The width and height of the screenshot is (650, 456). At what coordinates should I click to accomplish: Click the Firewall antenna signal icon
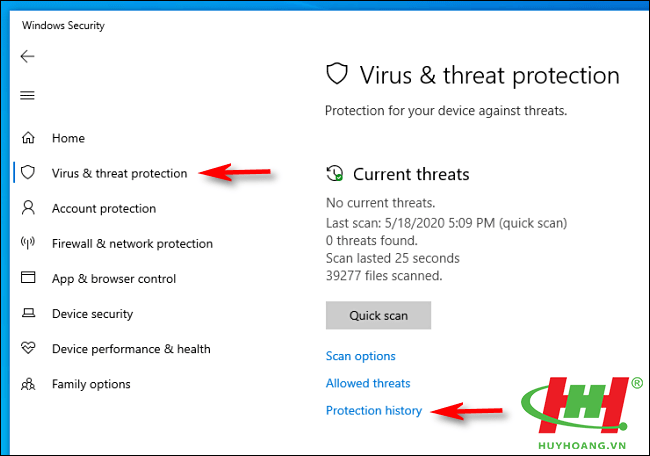(28, 243)
